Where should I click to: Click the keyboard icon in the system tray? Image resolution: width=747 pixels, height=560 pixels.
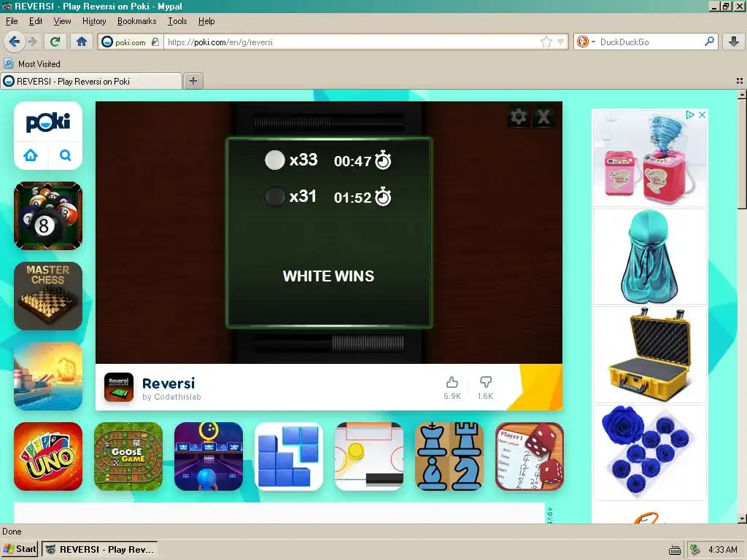(x=675, y=550)
